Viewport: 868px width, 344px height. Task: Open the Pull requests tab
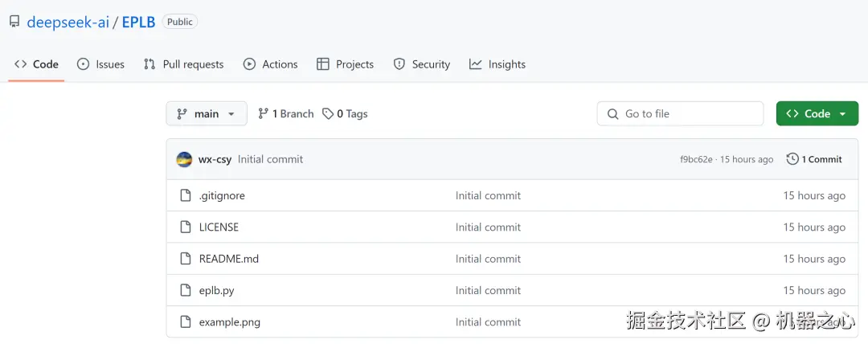point(184,64)
